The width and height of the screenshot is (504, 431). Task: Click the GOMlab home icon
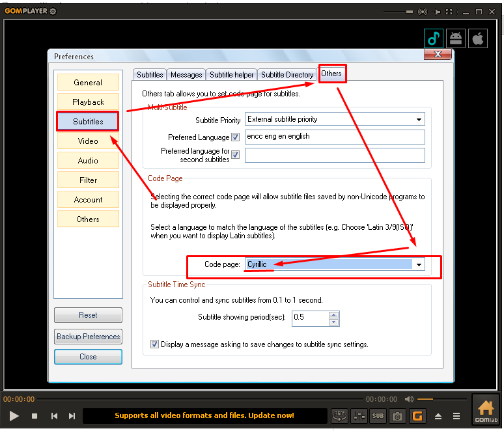(x=486, y=410)
